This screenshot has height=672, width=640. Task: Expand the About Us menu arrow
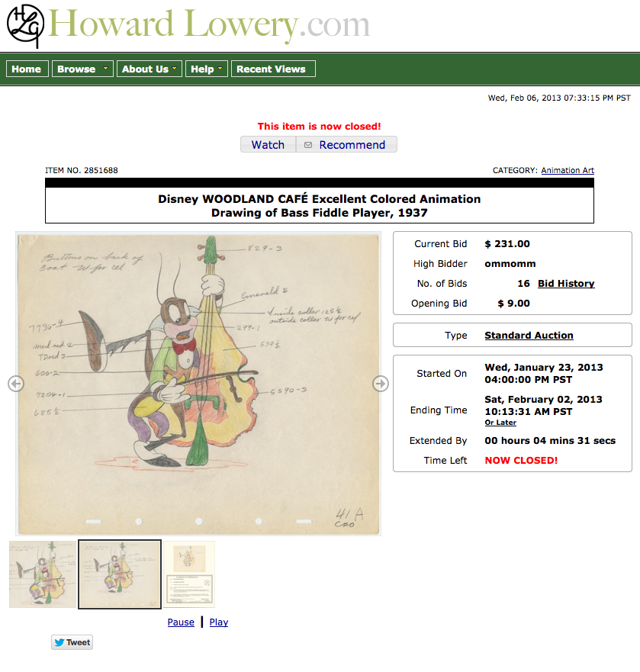[x=174, y=69]
